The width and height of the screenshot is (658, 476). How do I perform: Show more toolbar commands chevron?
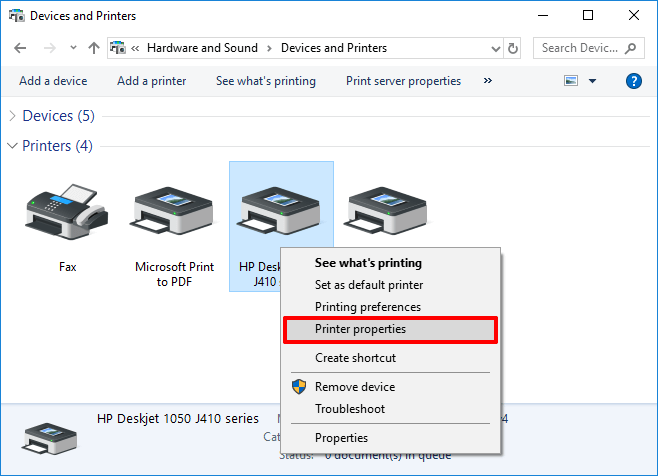click(488, 81)
